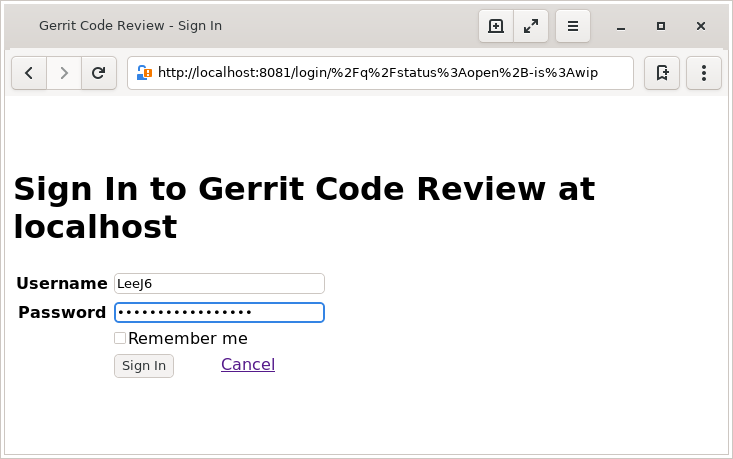
Task: Open a new tab
Action: tap(496, 26)
